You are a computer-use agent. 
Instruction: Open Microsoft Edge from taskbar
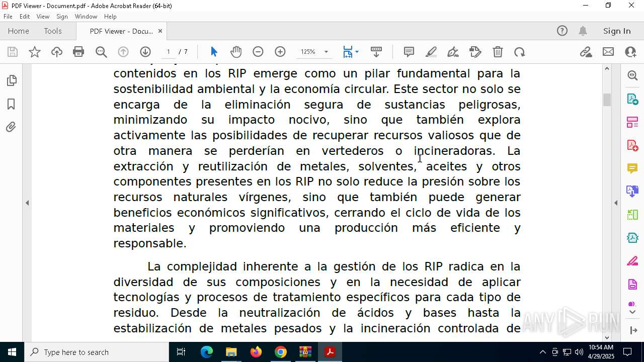coord(207,352)
